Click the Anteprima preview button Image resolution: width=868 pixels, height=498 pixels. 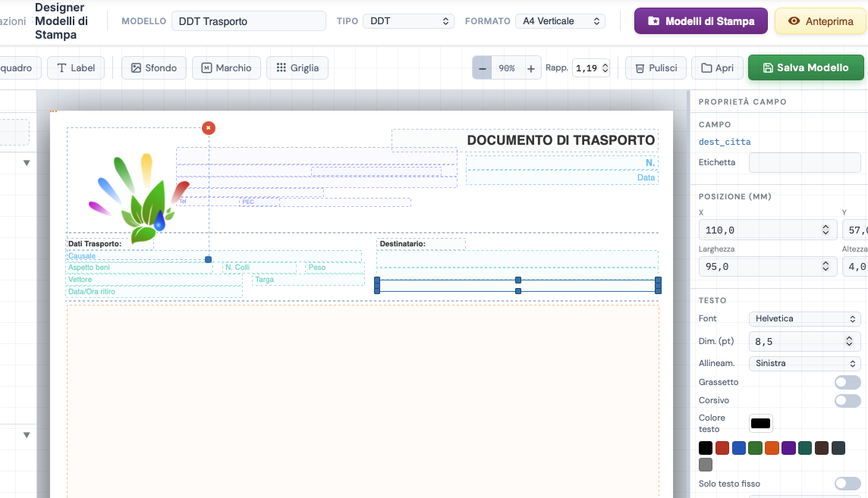click(x=820, y=21)
